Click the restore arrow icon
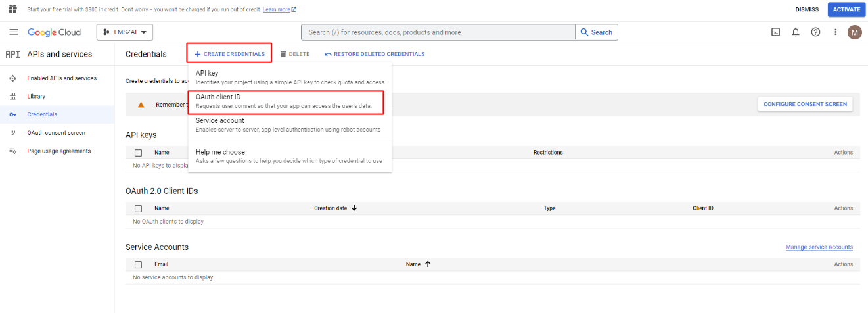 tap(328, 54)
